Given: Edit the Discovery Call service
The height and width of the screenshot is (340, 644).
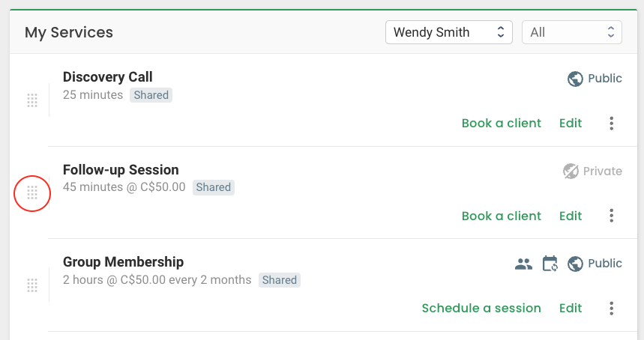Looking at the screenshot, I should 571,124.
